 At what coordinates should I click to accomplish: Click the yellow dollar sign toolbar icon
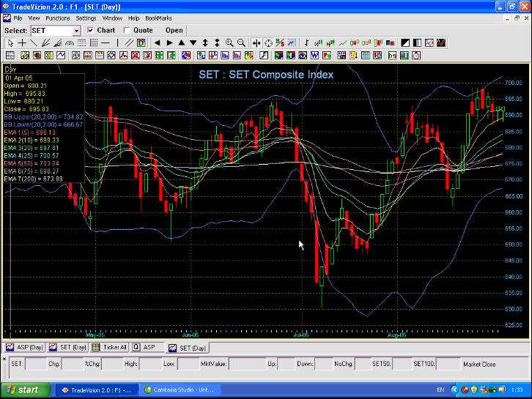click(48, 55)
